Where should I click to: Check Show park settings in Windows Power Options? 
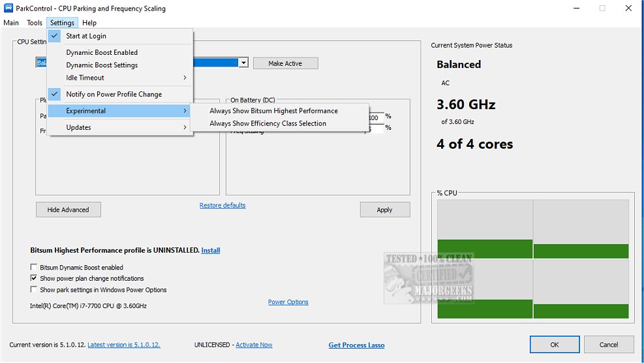tap(34, 290)
